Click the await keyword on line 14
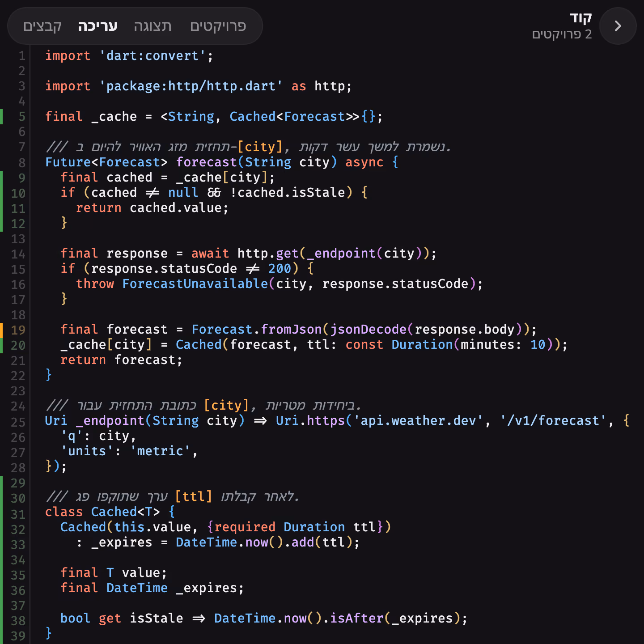This screenshot has height=644, width=644. tap(210, 254)
